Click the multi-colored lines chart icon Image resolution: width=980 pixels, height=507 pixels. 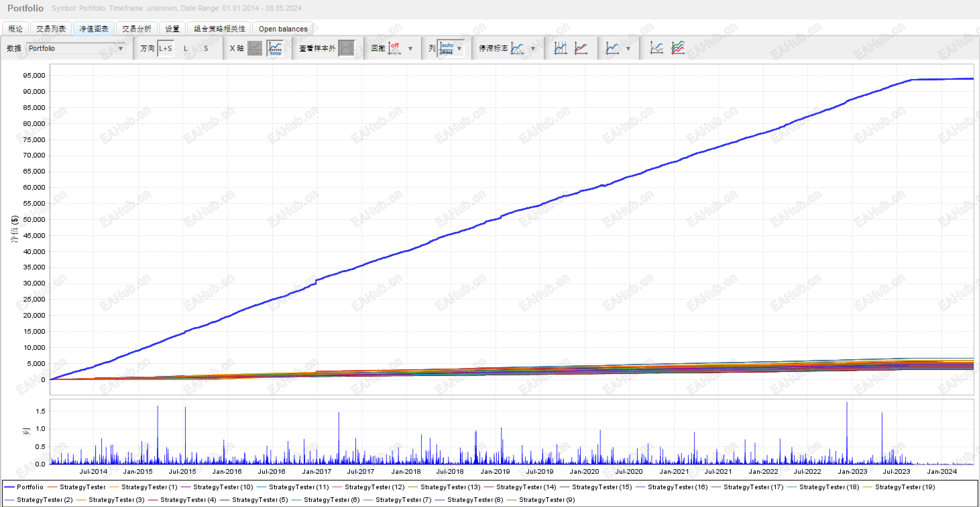678,48
